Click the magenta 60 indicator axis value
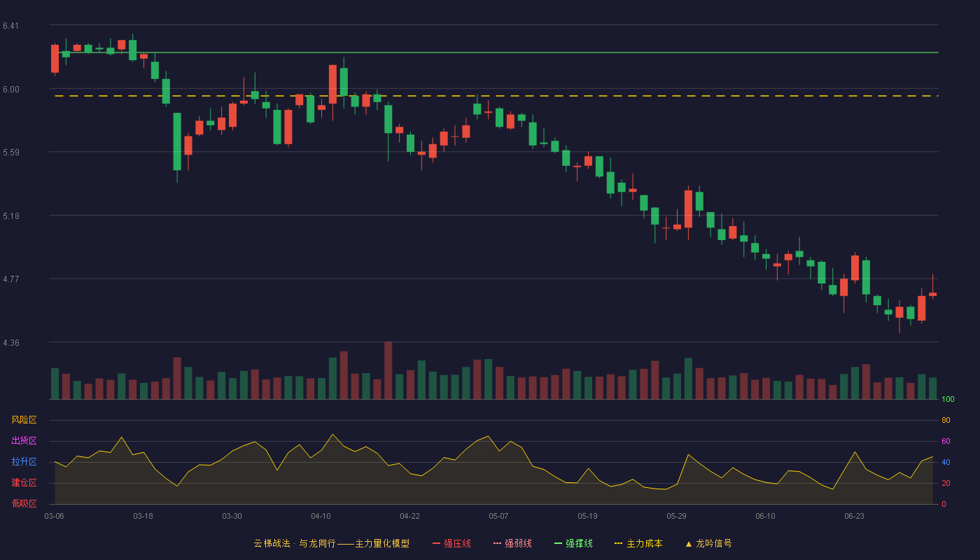Screen dimensions: 980x560 coord(946,442)
